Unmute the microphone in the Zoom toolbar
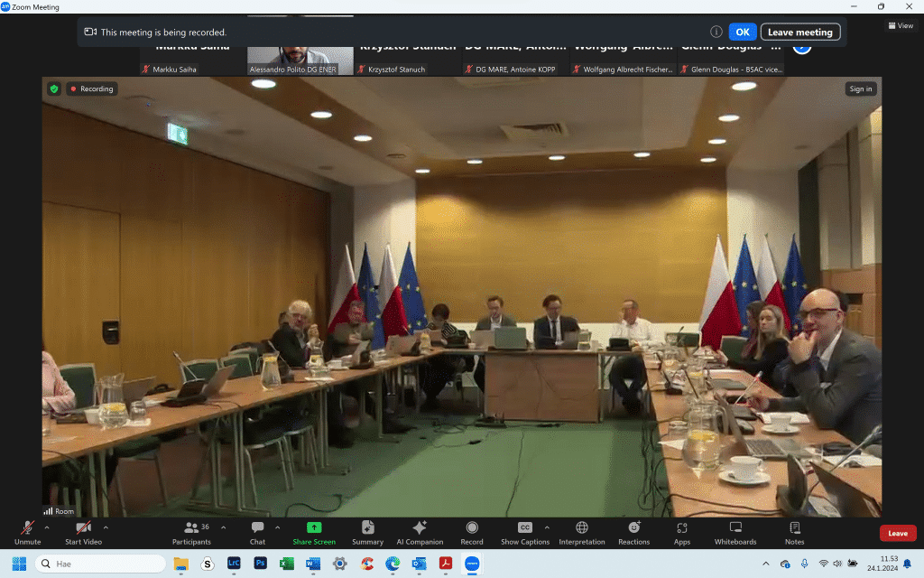 28,533
